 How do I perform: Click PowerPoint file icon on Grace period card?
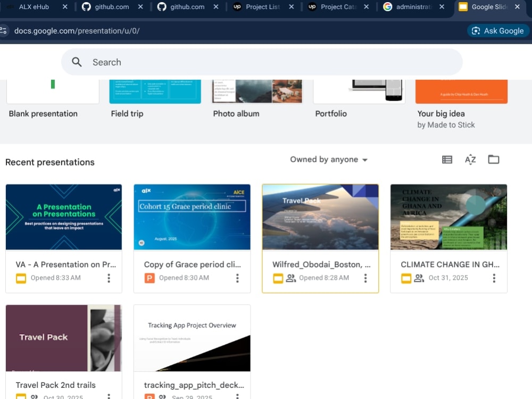149,279
